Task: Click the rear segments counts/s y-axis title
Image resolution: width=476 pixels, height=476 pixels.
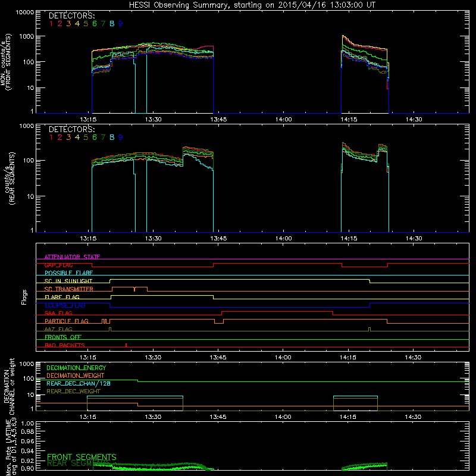Action: point(10,178)
